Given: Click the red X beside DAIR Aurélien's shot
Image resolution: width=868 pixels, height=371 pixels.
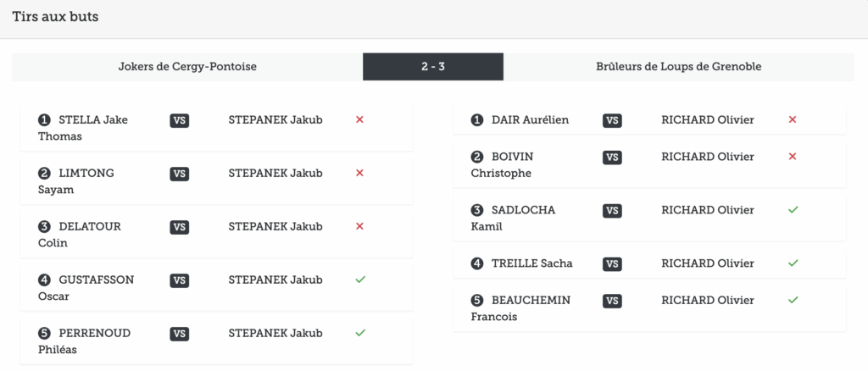Looking at the screenshot, I should [x=793, y=120].
